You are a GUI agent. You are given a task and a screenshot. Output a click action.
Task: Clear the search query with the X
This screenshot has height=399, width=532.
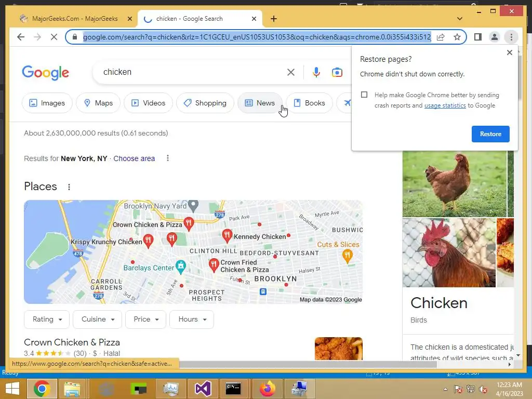coord(291,72)
